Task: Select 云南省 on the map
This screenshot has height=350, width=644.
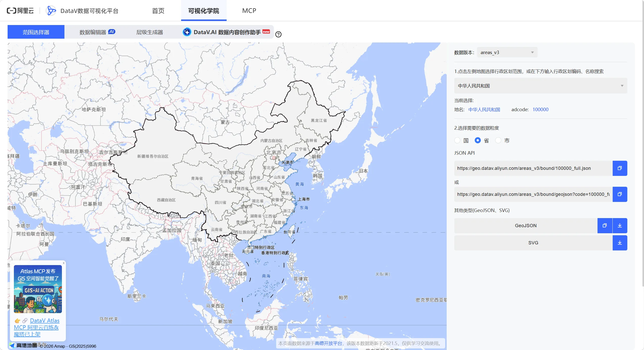Action: [217, 229]
